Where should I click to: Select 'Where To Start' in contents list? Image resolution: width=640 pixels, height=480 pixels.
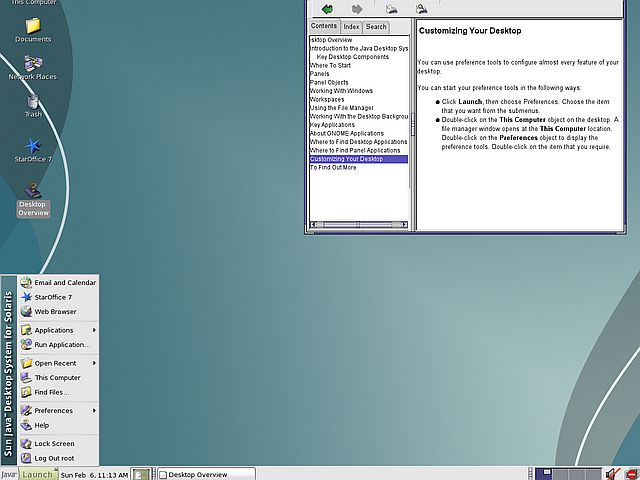331,65
